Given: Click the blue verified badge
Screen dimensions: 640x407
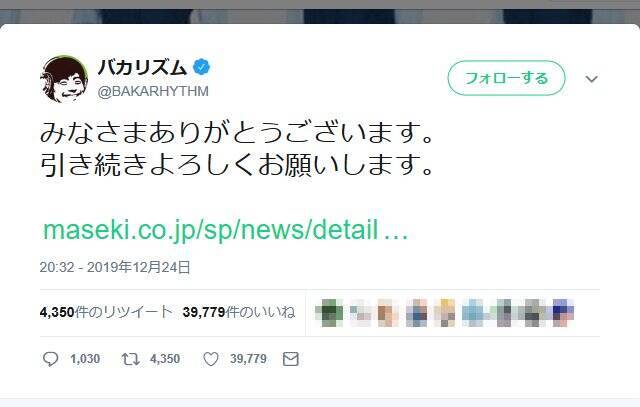Looking at the screenshot, I should coord(201,67).
